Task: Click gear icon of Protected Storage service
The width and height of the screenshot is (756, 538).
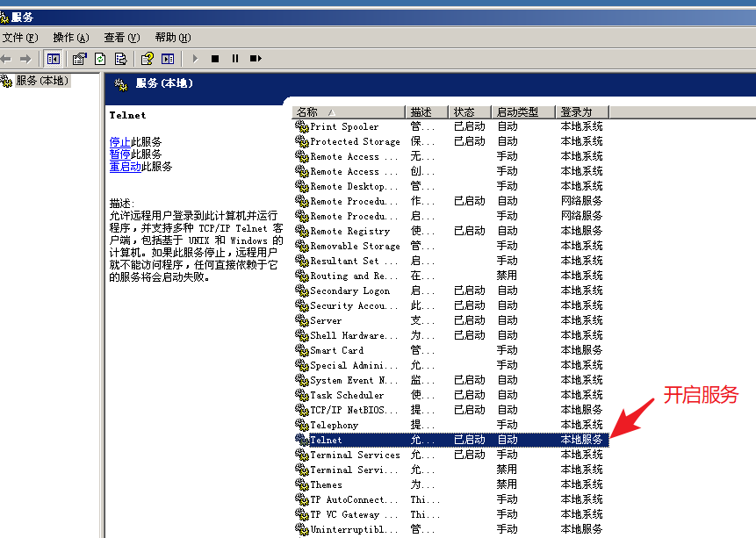Action: click(302, 141)
